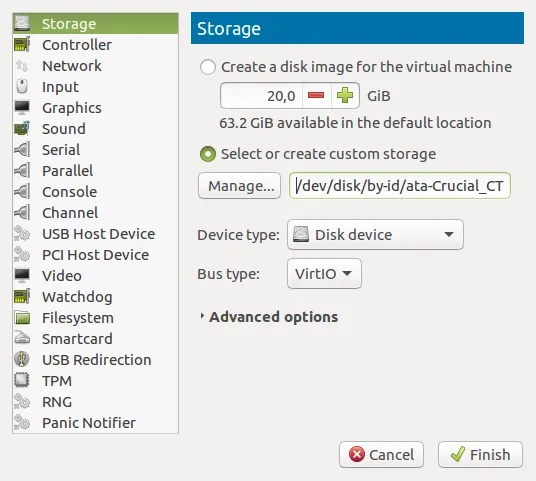The height and width of the screenshot is (481, 536).
Task: Click the custom storage path field
Action: (x=400, y=186)
